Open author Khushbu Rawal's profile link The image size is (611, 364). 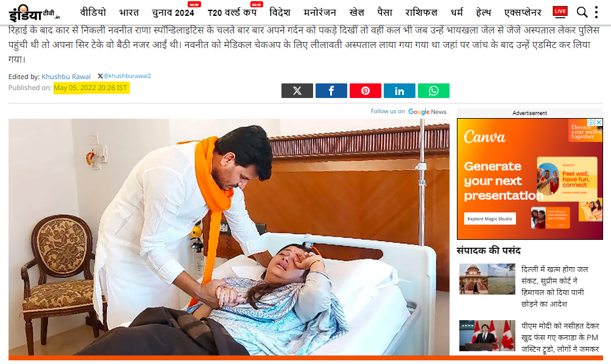66,77
